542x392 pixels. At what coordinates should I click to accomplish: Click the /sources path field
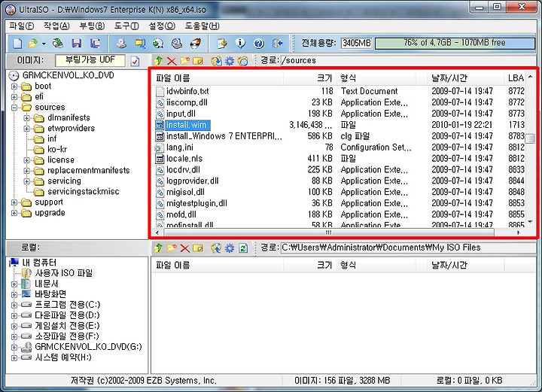408,60
